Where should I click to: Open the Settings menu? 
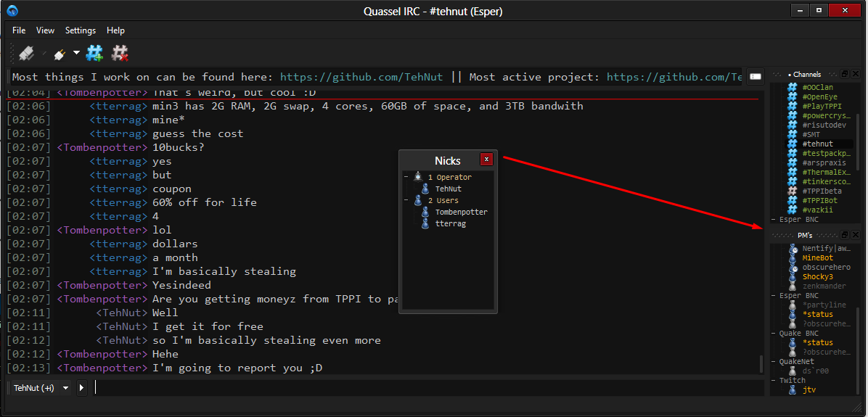point(80,30)
